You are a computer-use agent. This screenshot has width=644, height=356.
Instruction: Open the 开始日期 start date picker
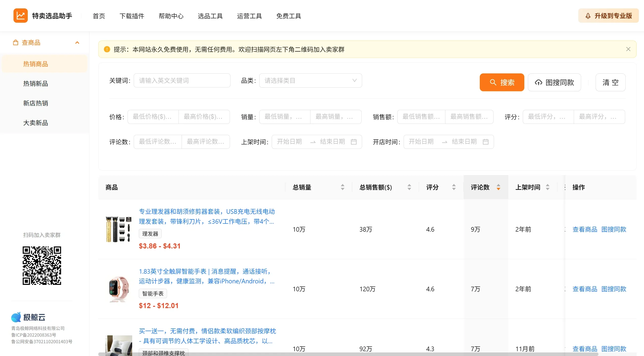point(289,142)
